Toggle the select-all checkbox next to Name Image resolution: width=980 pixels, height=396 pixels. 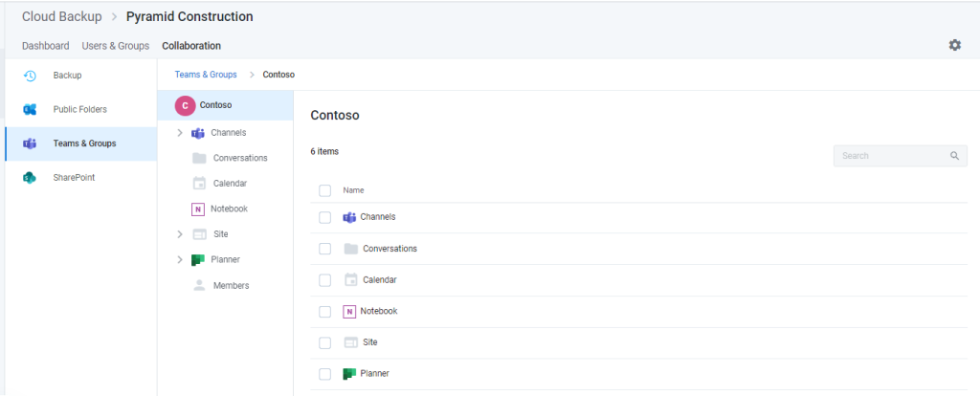click(x=325, y=190)
